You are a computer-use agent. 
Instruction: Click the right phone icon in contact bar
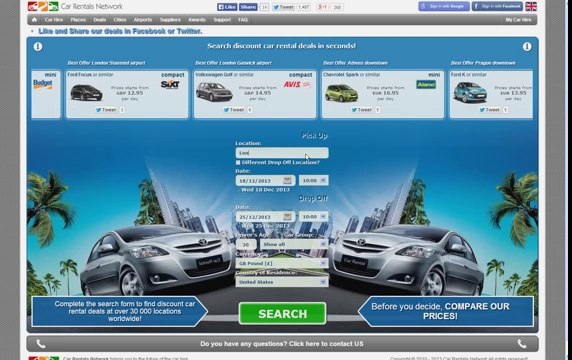[522, 344]
